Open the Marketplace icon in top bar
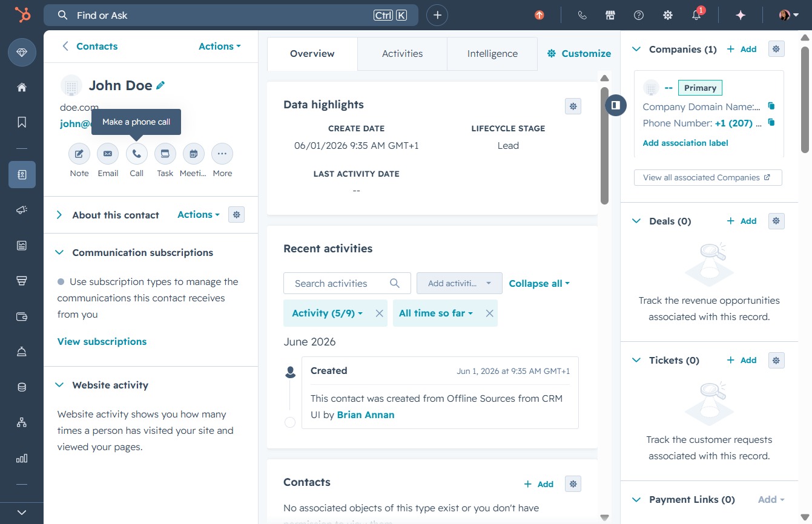The width and height of the screenshot is (812, 524). pyautogui.click(x=610, y=15)
